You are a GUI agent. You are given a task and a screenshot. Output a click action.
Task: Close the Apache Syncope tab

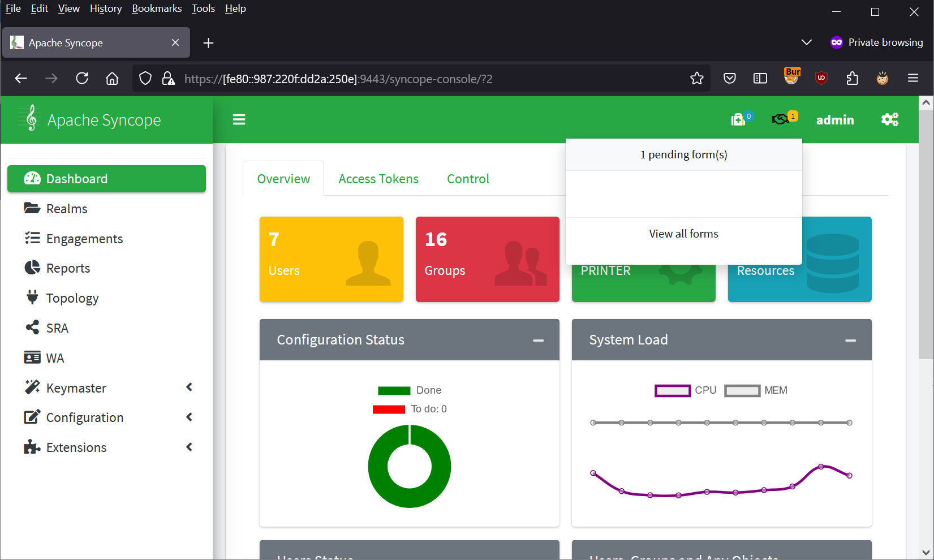click(175, 42)
